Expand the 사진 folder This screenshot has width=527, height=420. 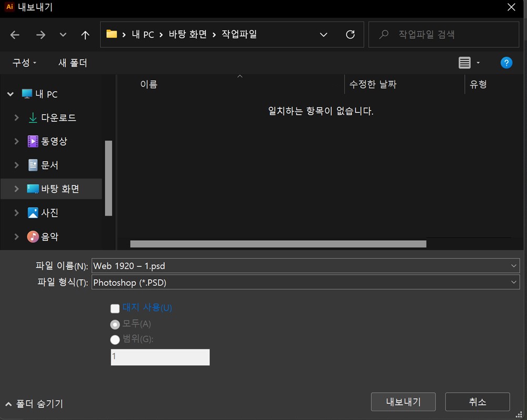tap(16, 213)
